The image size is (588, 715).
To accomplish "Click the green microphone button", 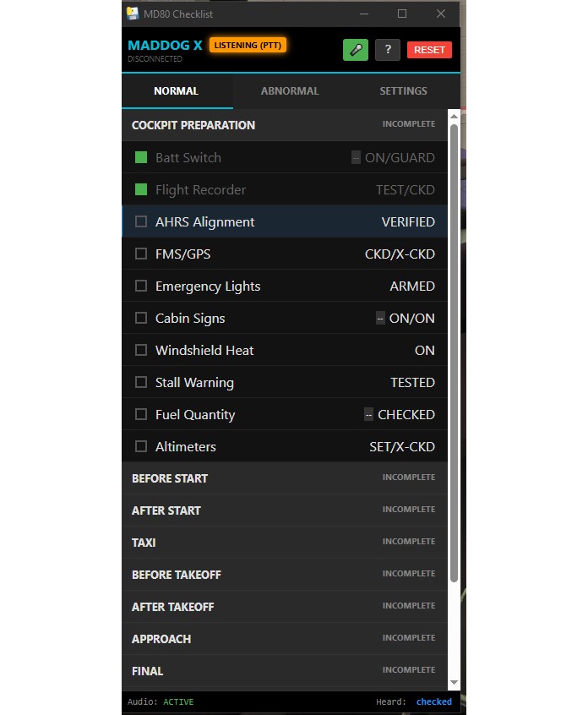I will pos(355,50).
